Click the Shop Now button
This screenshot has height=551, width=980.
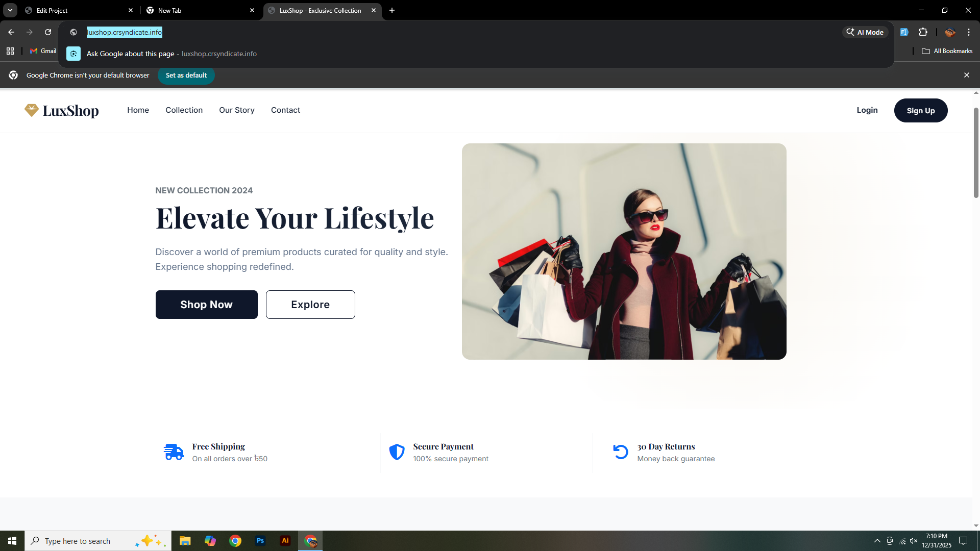[206, 304]
